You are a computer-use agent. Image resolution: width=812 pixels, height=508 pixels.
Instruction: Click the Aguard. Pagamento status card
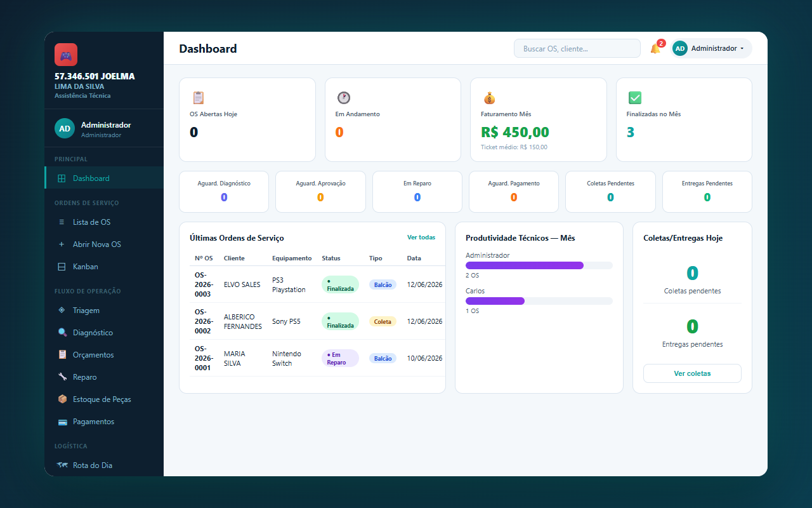514,191
